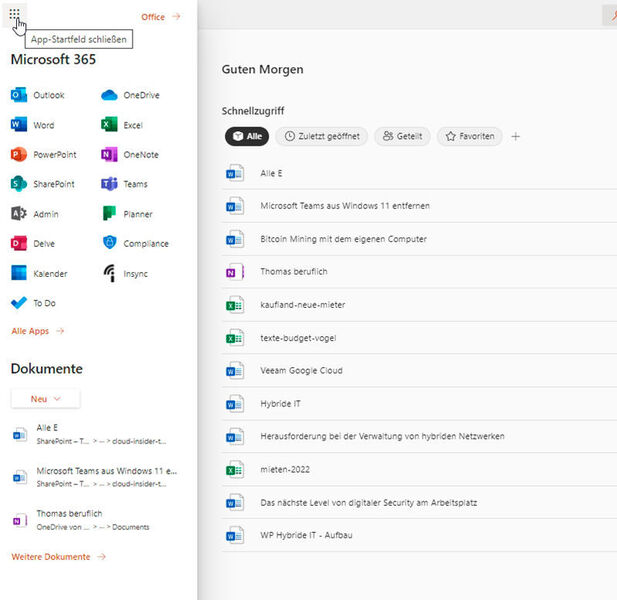Viewport: 617px width, 600px height.
Task: Open Alle E in Schnellzugriff list
Action: click(419, 173)
